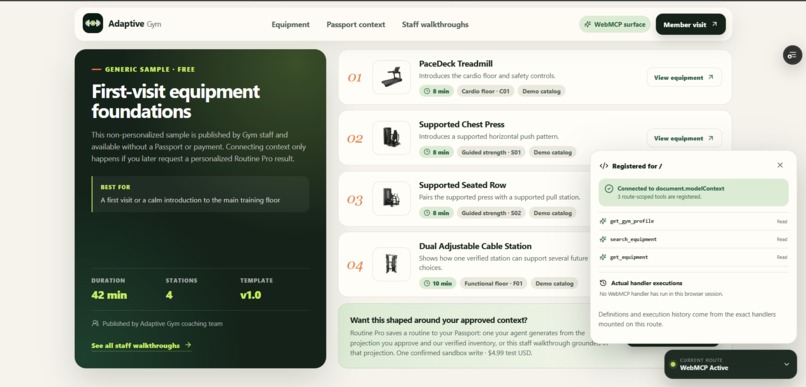Viewport: 806px width, 387px height.
Task: Click the Best for info box
Action: tap(200, 194)
